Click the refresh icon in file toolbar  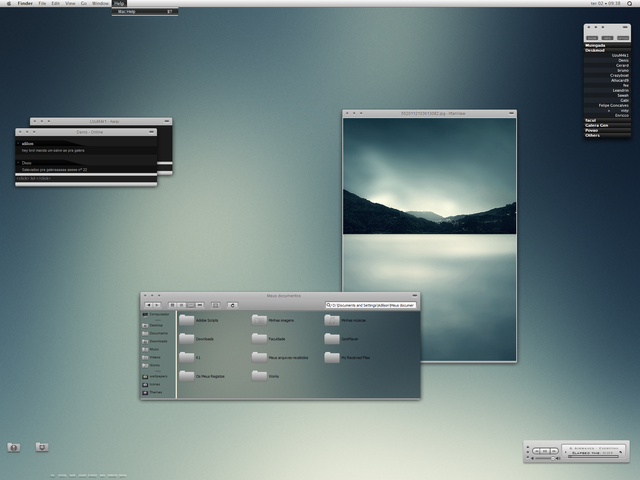pos(232,304)
